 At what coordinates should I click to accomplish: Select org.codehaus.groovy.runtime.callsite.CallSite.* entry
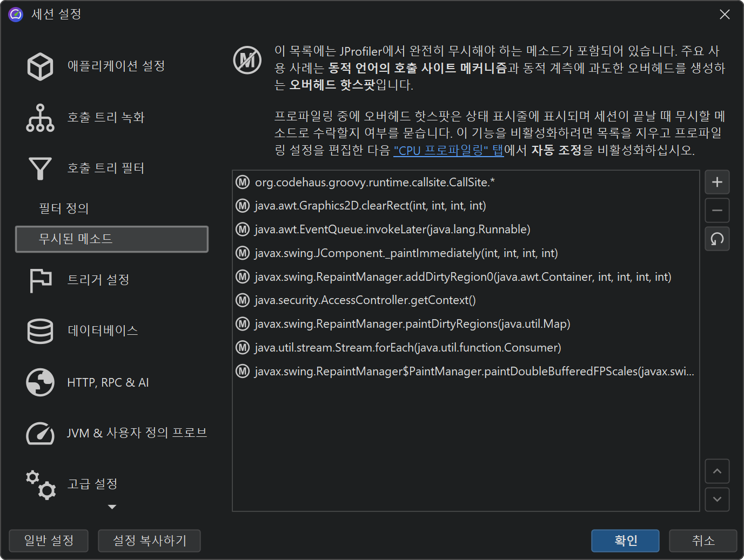click(466, 182)
